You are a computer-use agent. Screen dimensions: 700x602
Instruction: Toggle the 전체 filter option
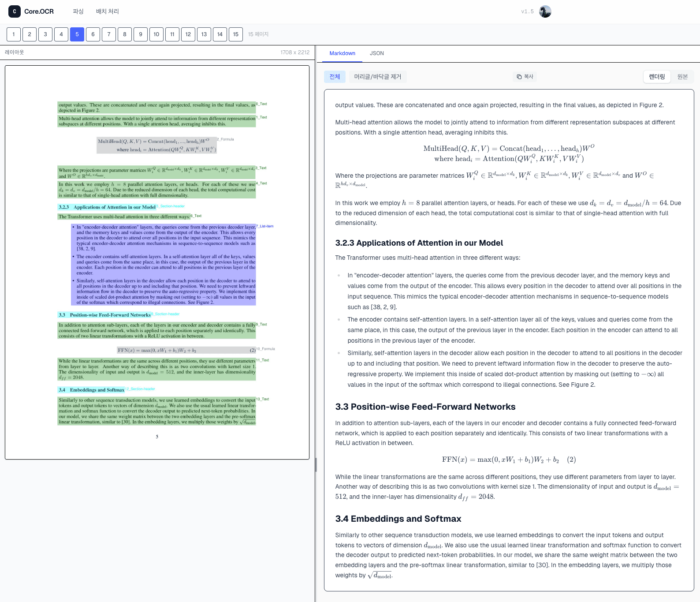(335, 77)
